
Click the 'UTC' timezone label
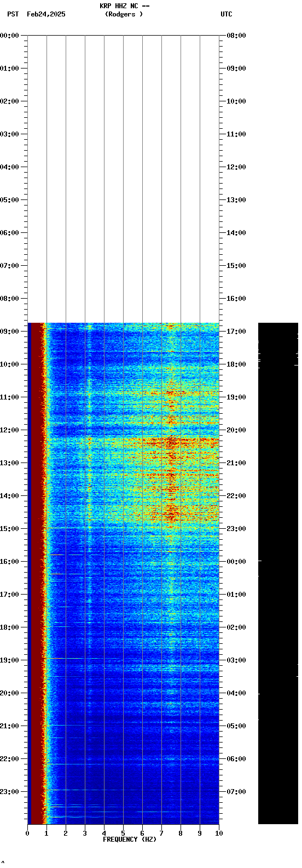[226, 14]
